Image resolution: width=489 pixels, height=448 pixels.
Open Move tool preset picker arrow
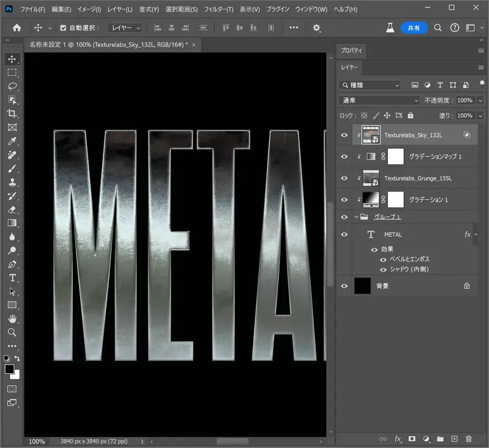tap(49, 28)
